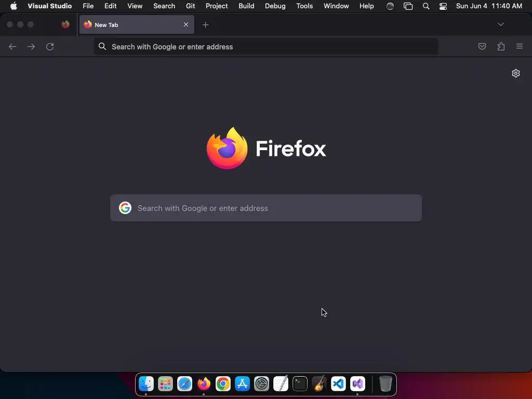Screen dimensions: 532x399
Task: Open a new tab with plus button
Action: click(205, 25)
